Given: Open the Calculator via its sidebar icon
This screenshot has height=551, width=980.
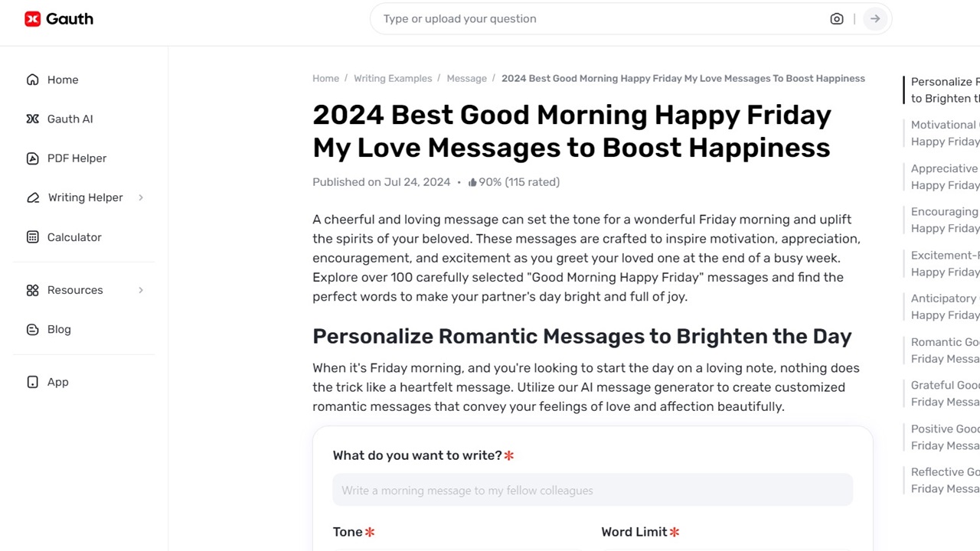Looking at the screenshot, I should pyautogui.click(x=32, y=237).
